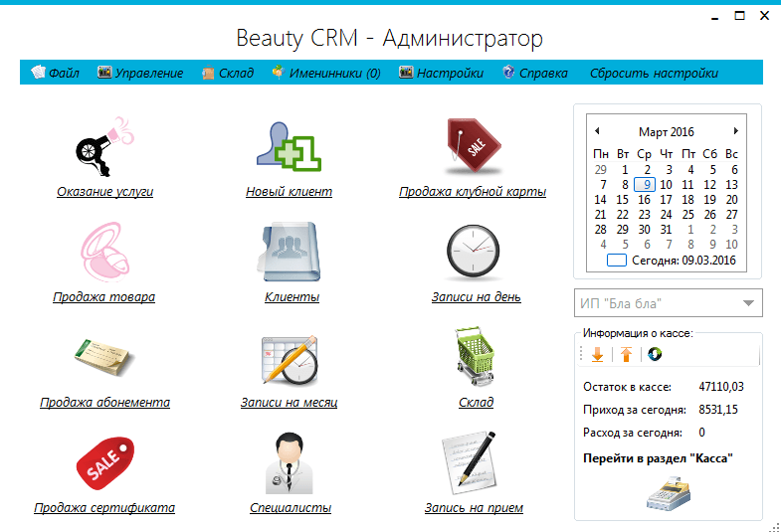Click the Март 2016 calendar header

tap(666, 132)
